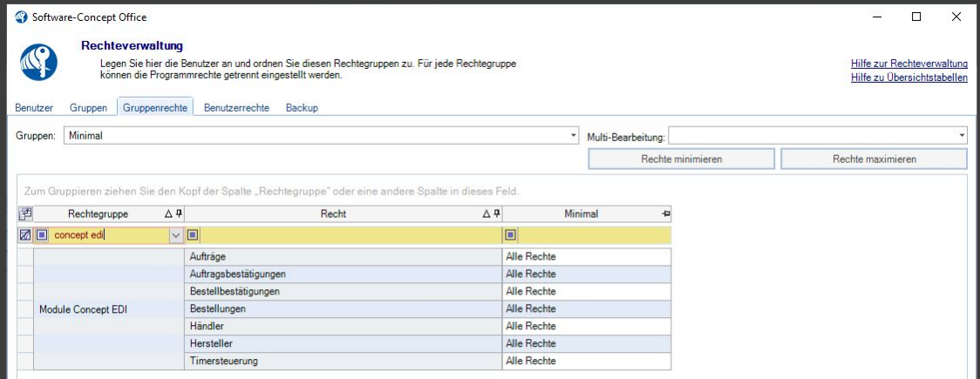Click the pin icon in Minimal column header
Viewport: 980px width, 379px height.
pos(665,213)
